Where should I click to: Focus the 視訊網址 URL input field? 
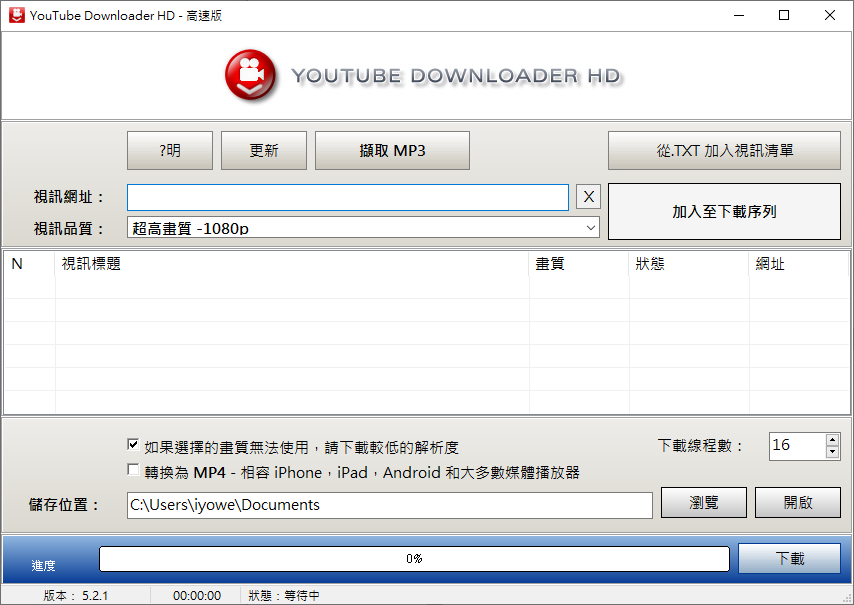[348, 197]
